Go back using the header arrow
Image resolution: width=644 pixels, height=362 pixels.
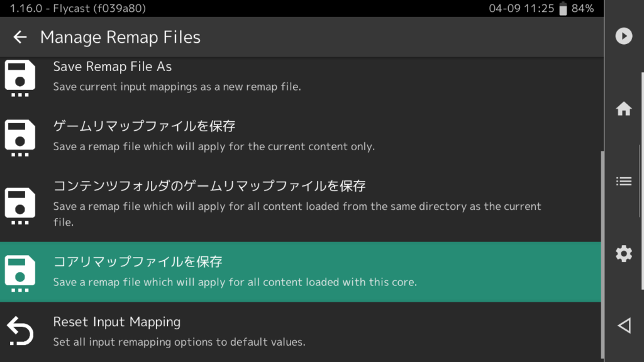click(19, 37)
